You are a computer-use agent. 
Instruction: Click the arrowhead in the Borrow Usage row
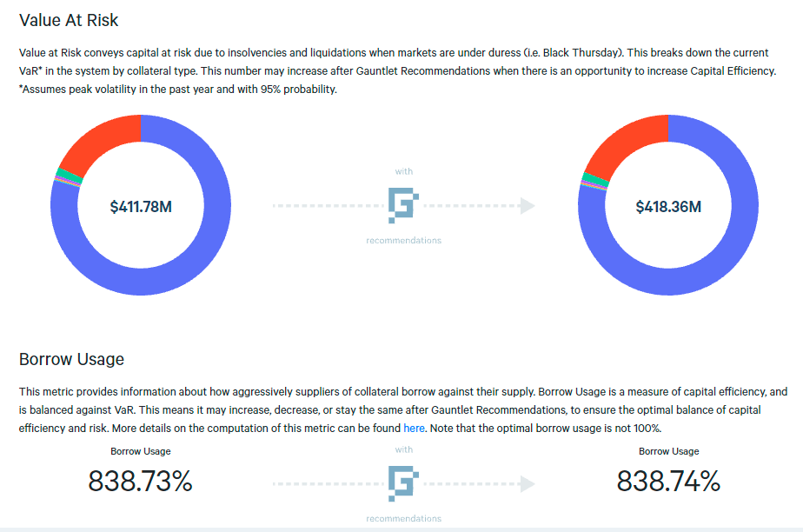(x=527, y=483)
